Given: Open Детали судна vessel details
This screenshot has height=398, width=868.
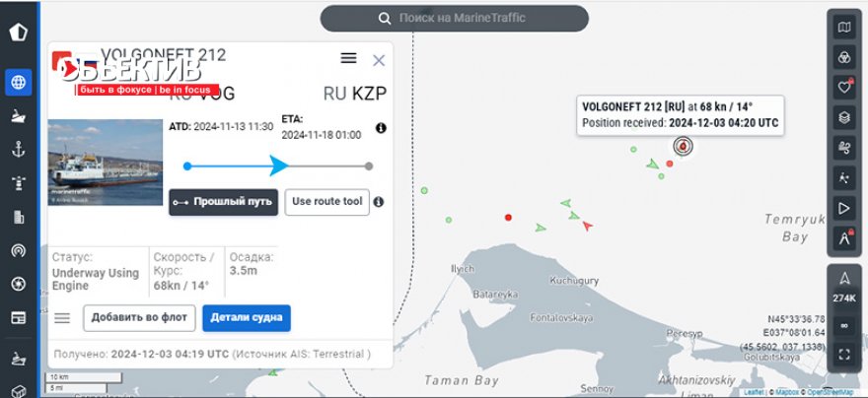Looking at the screenshot, I should tap(247, 318).
